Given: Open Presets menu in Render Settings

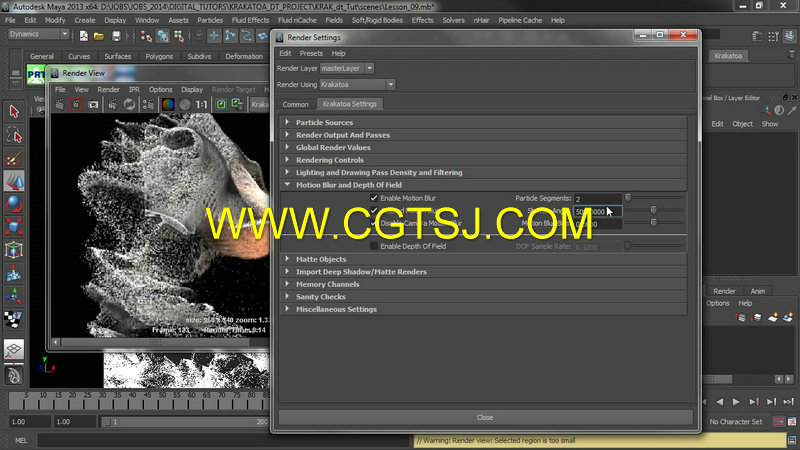Looking at the screenshot, I should coord(311,53).
